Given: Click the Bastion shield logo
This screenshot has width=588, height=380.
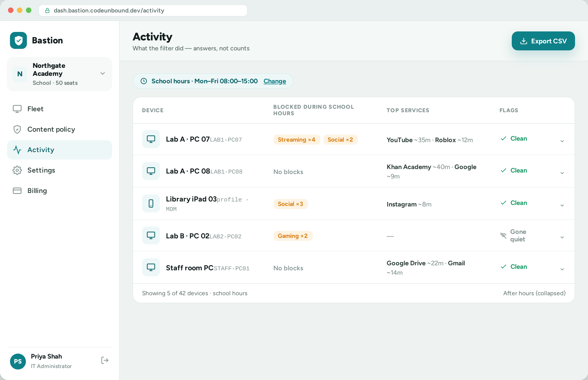Looking at the screenshot, I should click(x=18, y=40).
